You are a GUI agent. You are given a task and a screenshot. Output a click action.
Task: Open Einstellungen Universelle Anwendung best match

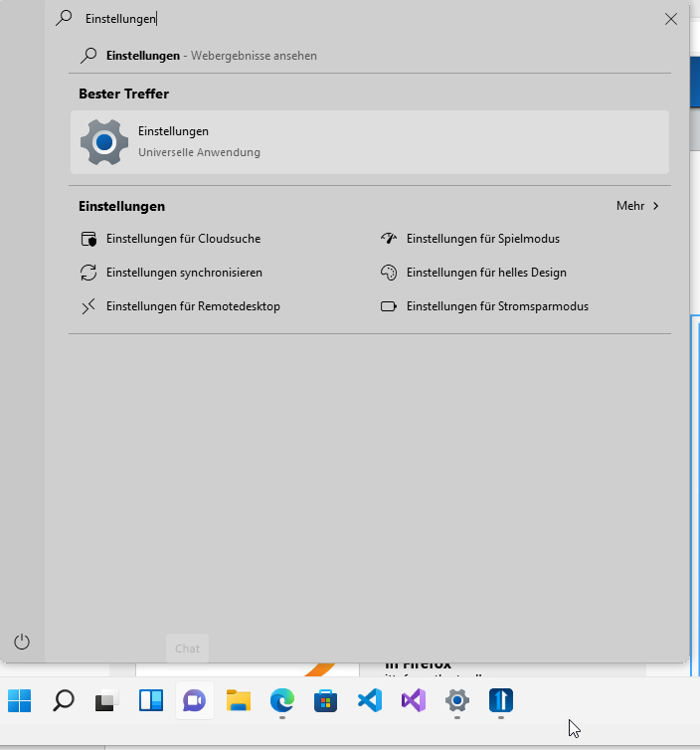[370, 142]
